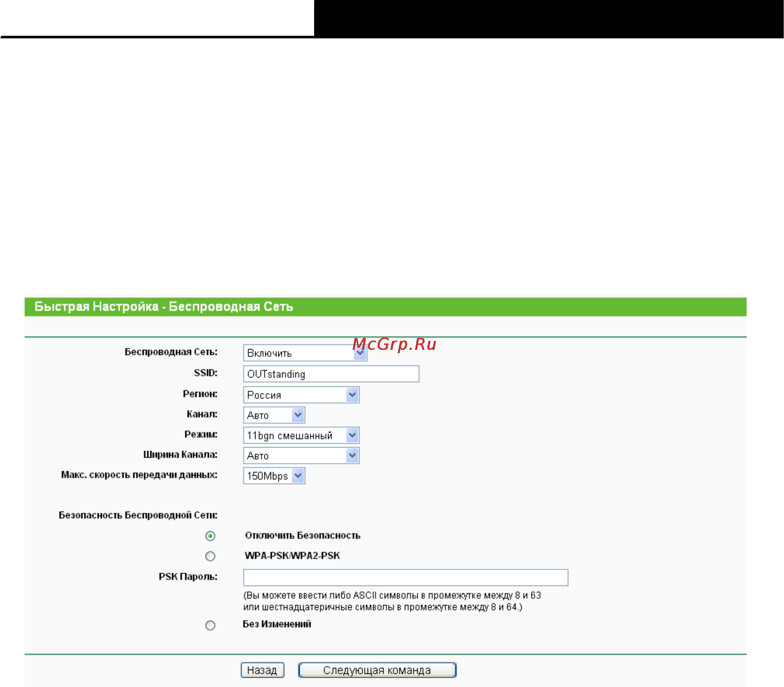Select the WPA-PSK/WPA2-PSK radio button

[x=210, y=556]
